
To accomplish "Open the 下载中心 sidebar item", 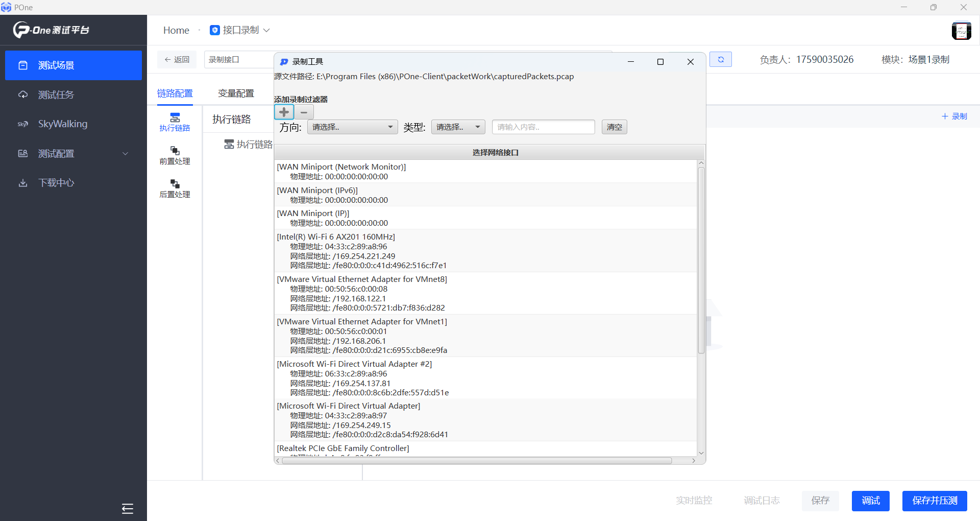I will (56, 183).
